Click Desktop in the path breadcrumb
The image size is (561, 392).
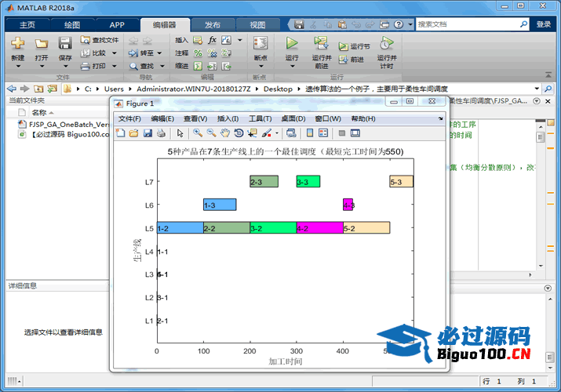point(278,89)
